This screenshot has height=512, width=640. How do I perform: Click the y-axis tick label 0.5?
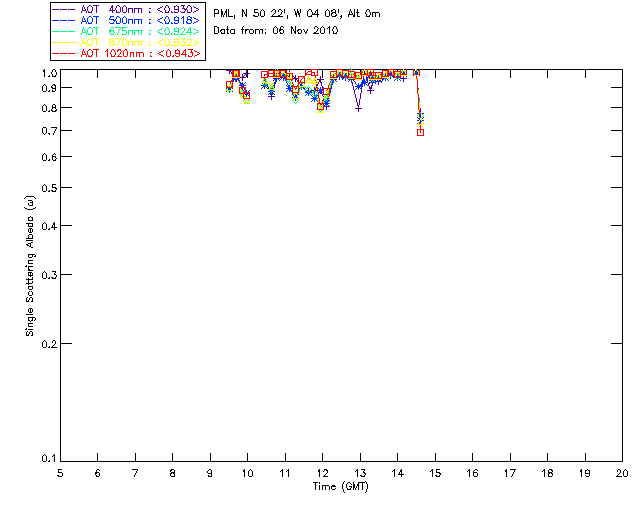(48, 188)
